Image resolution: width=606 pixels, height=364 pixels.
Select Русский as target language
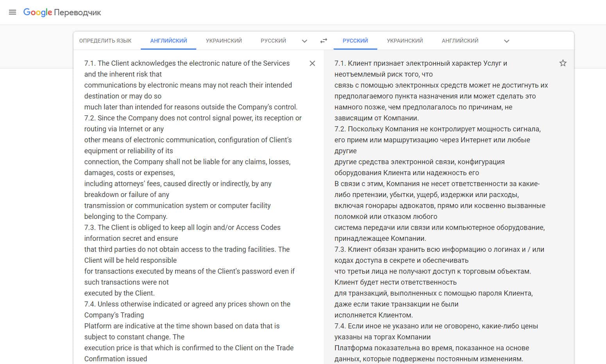click(355, 41)
